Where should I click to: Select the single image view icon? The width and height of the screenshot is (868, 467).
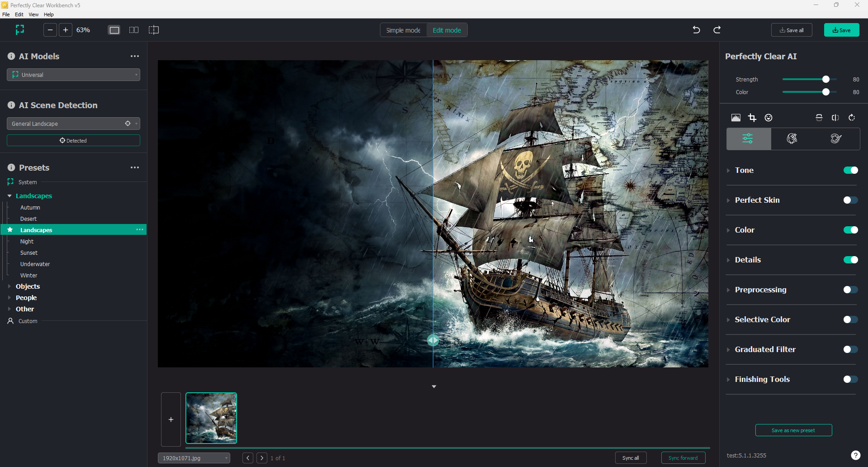[114, 30]
